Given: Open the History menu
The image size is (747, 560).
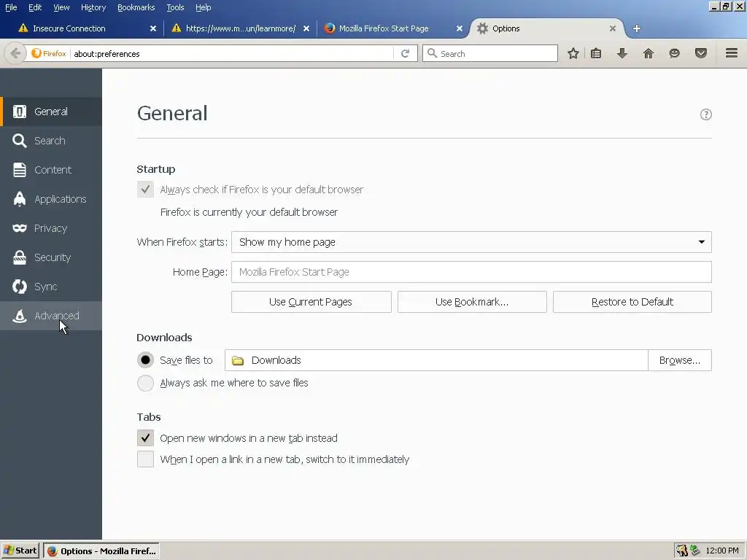Looking at the screenshot, I should 93,7.
